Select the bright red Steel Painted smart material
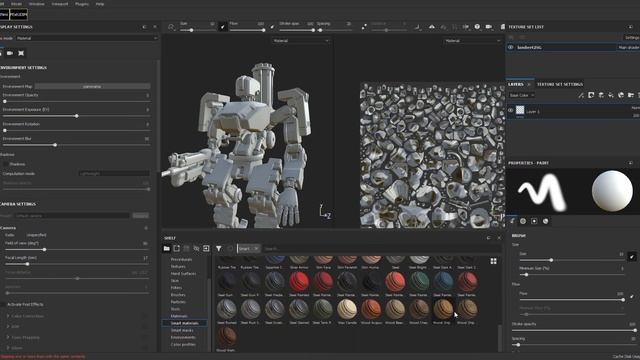This screenshot has width=640, height=360. 299,282
